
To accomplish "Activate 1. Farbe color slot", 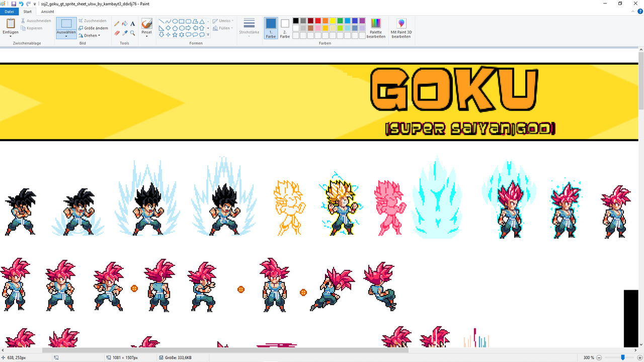I will (x=271, y=28).
